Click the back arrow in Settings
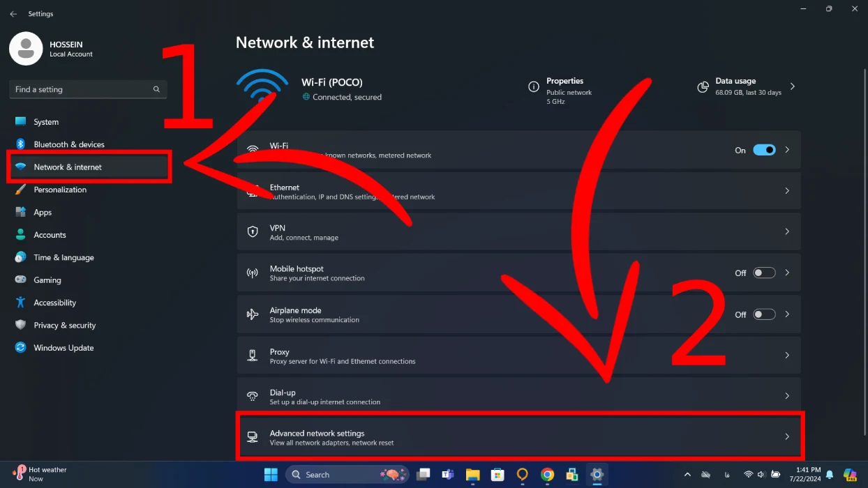Screen dimensions: 868x488 pos(13,14)
